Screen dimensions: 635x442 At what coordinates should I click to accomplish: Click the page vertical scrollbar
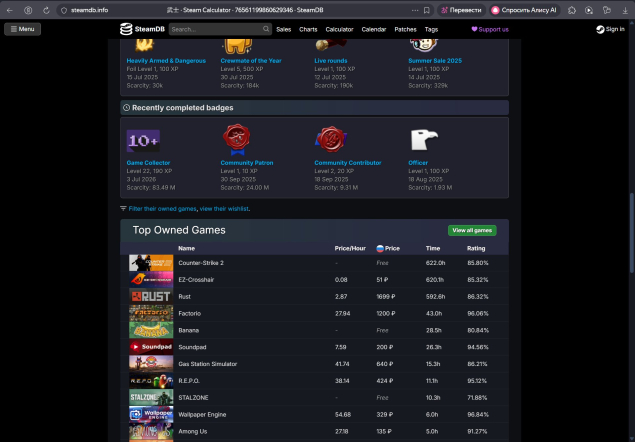(632, 233)
